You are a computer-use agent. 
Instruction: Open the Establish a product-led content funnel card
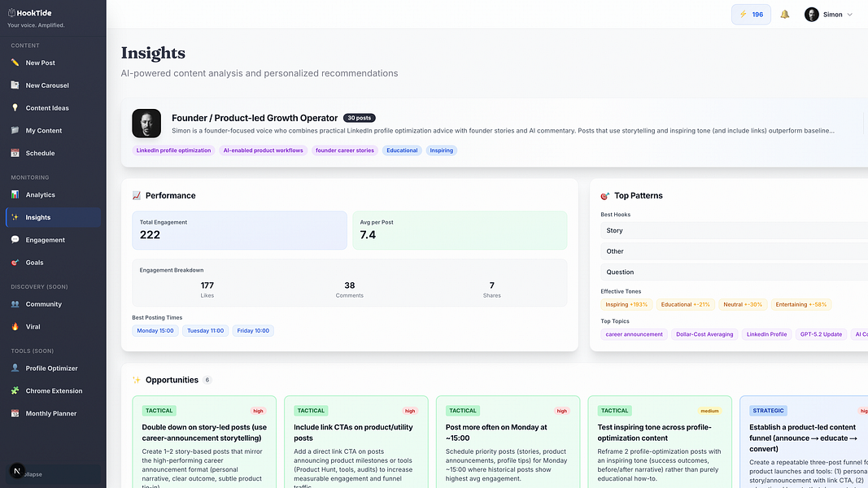(x=804, y=442)
